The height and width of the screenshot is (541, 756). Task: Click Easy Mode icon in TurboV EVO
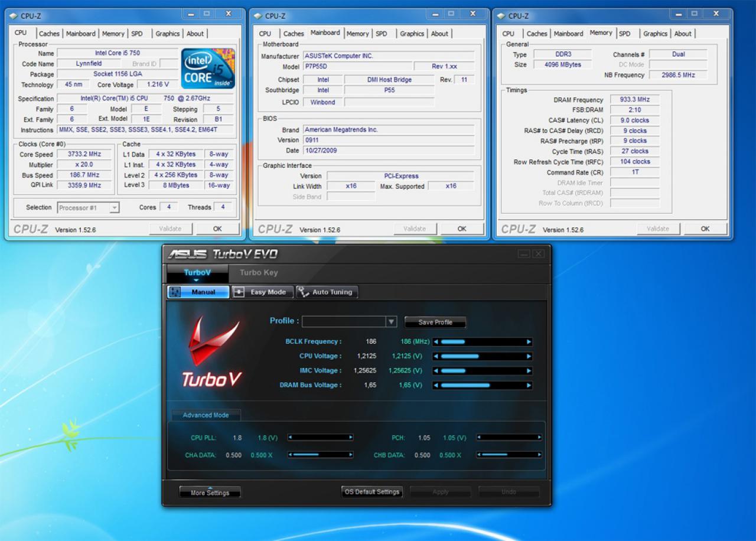tap(239, 292)
